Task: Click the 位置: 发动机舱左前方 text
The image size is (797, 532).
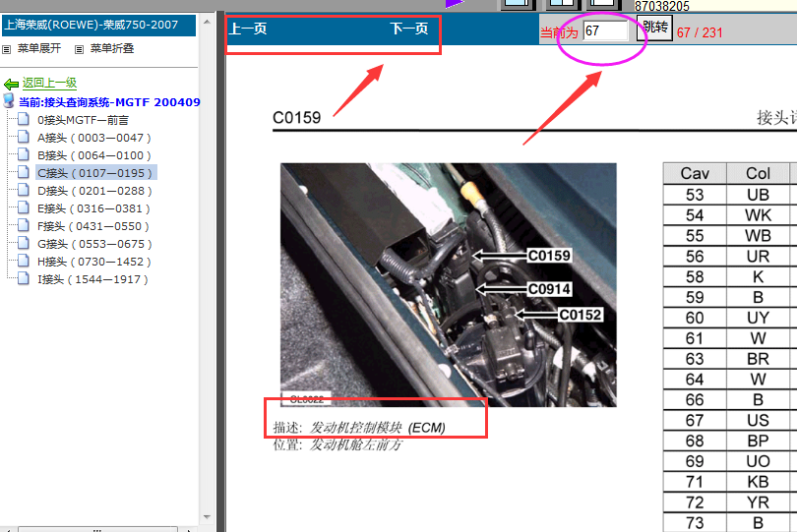Action: 337,445
